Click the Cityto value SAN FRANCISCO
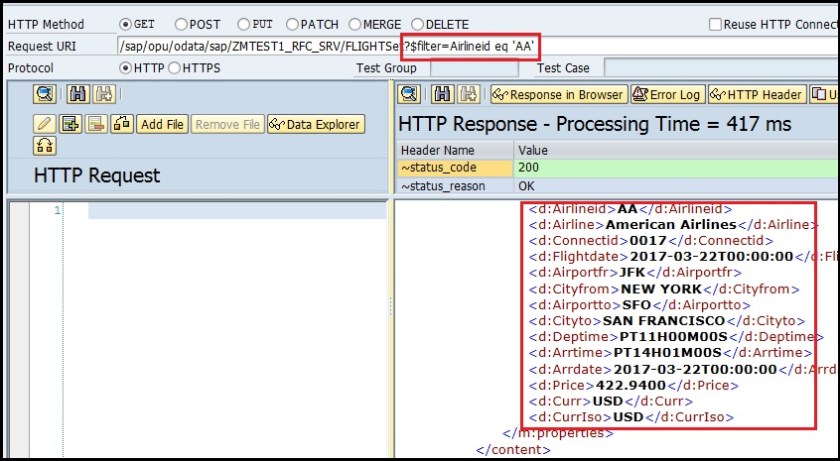The height and width of the screenshot is (461, 840). click(x=664, y=321)
